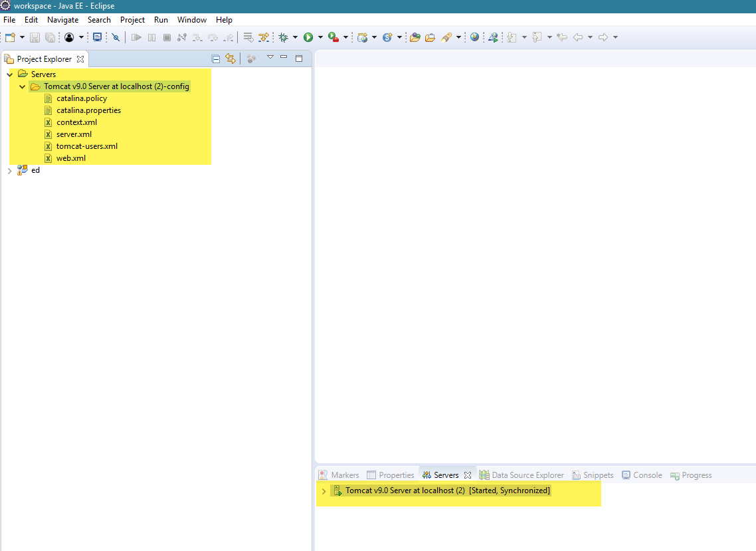Open the Run configurations dropdown arrow
The width and height of the screenshot is (756, 551).
[x=320, y=37]
